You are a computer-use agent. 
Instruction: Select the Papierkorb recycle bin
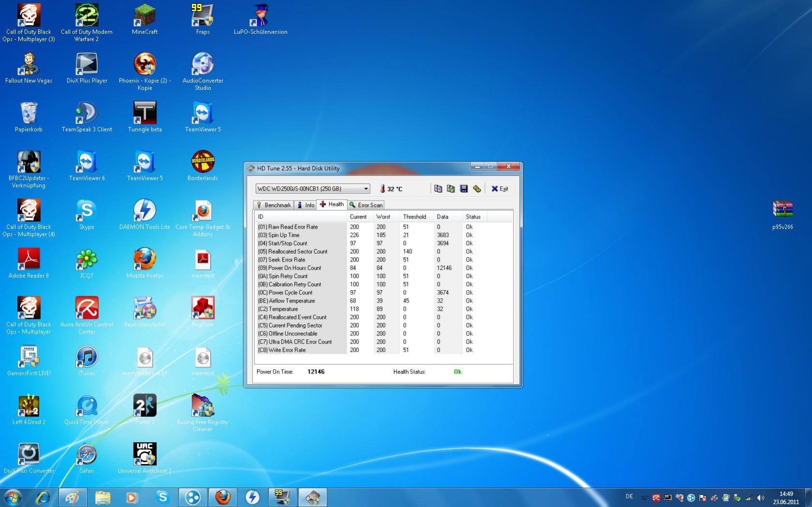(29, 117)
